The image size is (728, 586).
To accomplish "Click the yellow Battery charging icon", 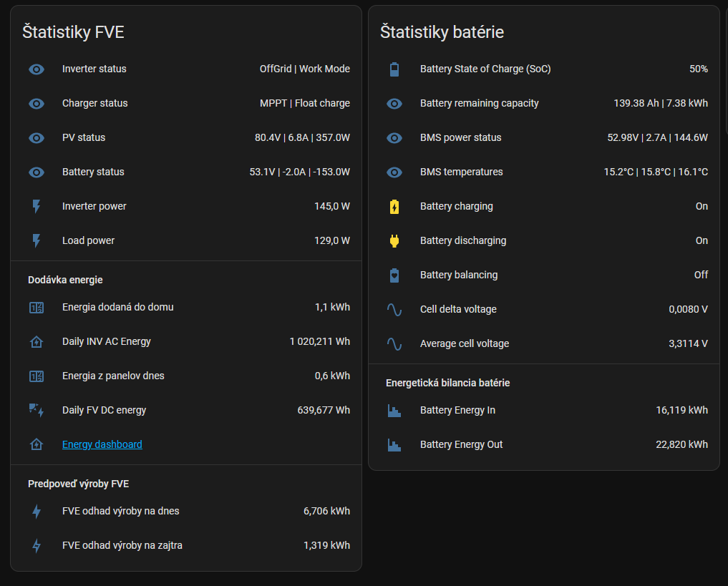I will tap(394, 207).
